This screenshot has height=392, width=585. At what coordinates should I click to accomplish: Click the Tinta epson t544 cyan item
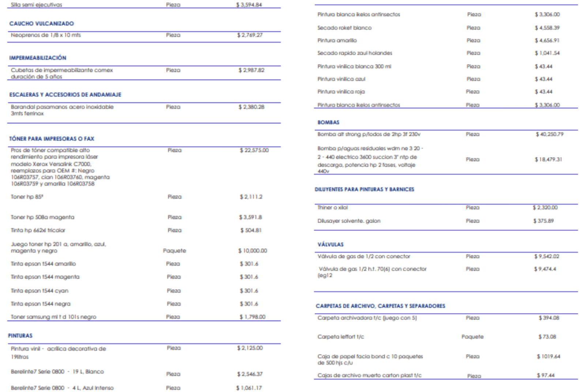pos(39,291)
